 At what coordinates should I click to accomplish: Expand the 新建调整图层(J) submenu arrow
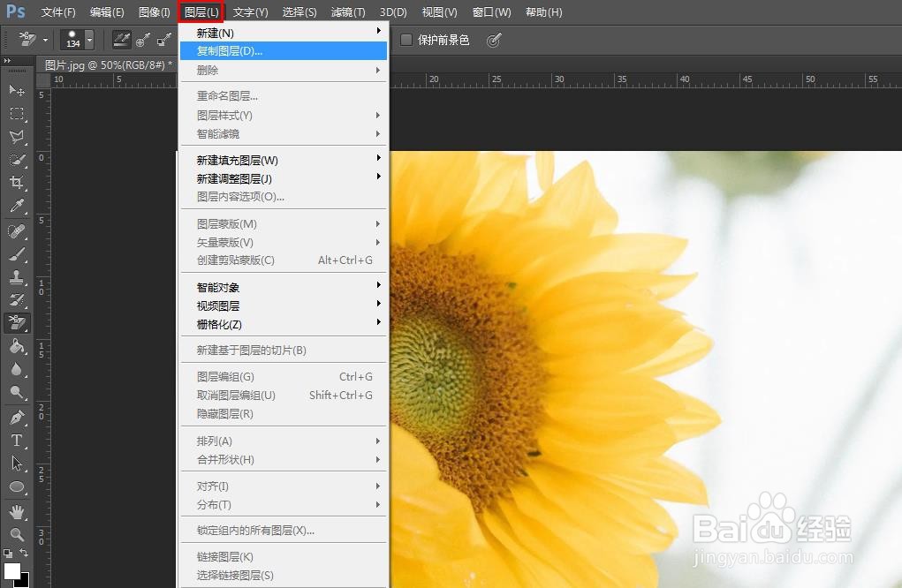(x=378, y=176)
